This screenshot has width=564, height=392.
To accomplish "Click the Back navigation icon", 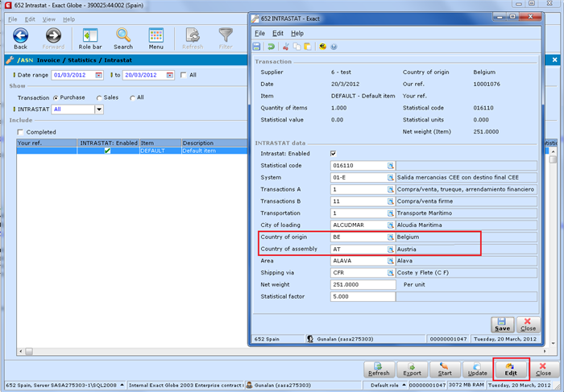I will tap(20, 35).
